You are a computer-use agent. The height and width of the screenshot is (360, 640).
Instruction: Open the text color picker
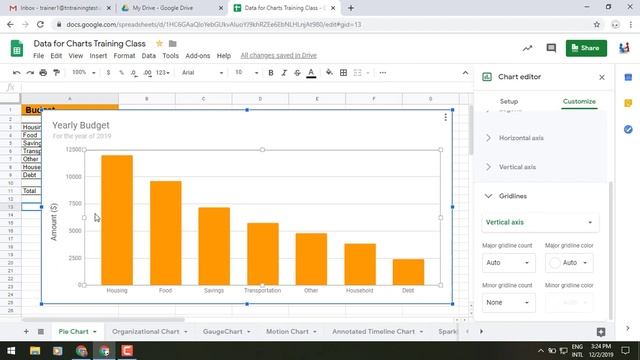point(311,73)
